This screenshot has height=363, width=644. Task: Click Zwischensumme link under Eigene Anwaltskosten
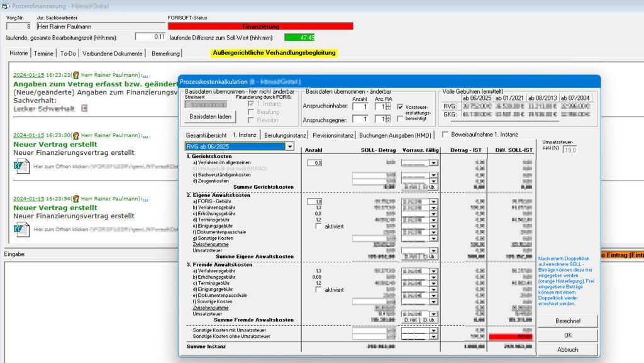point(211,244)
